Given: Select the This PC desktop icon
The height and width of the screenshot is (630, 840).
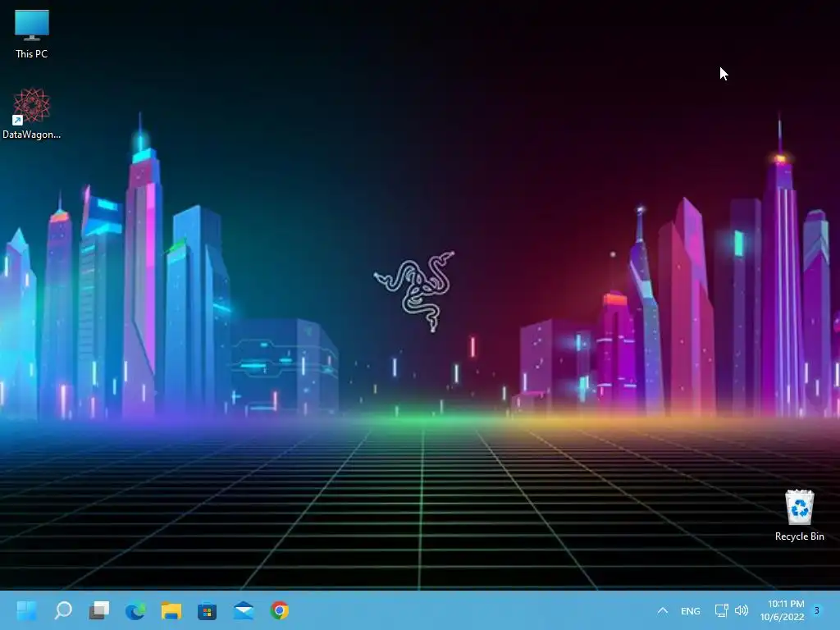Looking at the screenshot, I should coord(32,34).
